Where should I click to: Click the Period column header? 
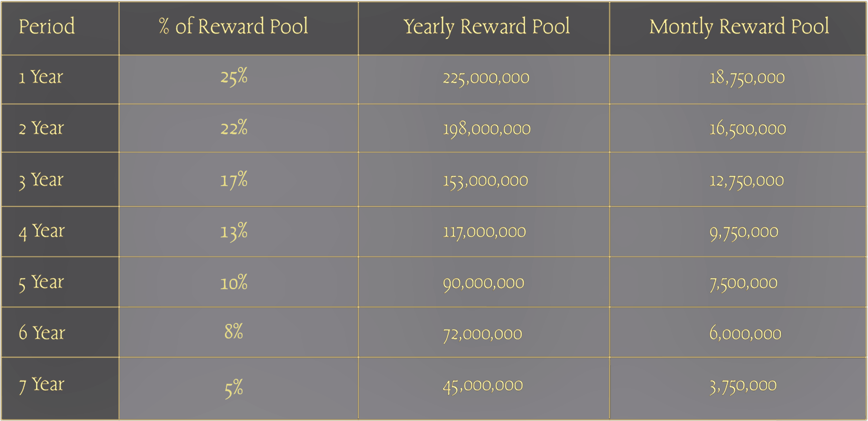click(47, 26)
